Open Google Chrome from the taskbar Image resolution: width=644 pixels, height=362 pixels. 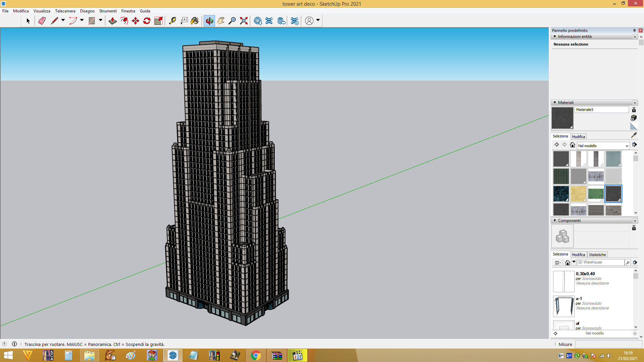coord(256,355)
